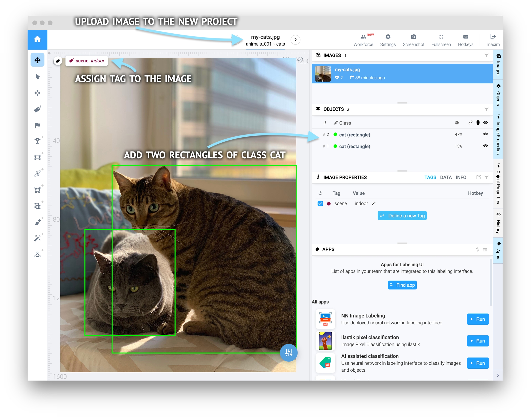This screenshot has width=531, height=420.
Task: Switch to the DATA tab
Action: (446, 177)
